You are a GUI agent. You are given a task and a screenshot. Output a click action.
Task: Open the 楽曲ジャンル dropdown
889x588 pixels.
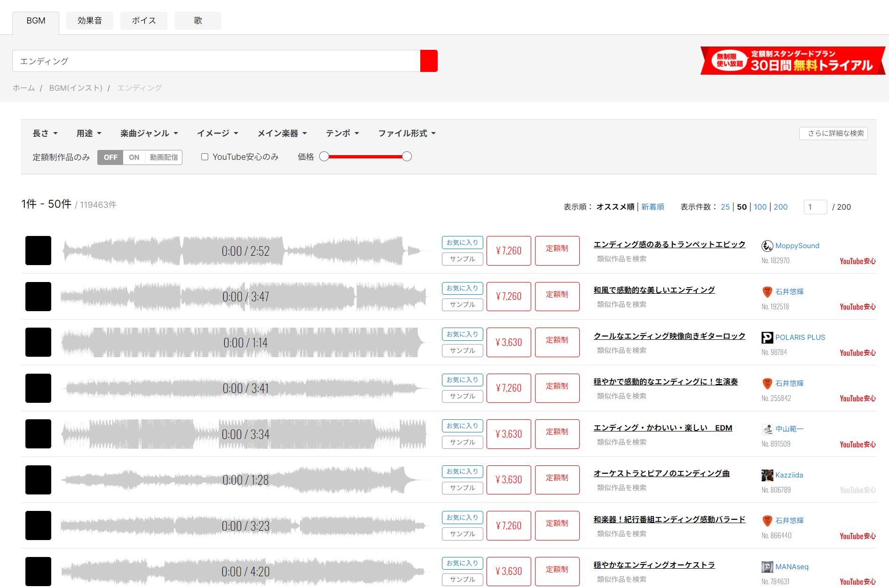point(149,133)
